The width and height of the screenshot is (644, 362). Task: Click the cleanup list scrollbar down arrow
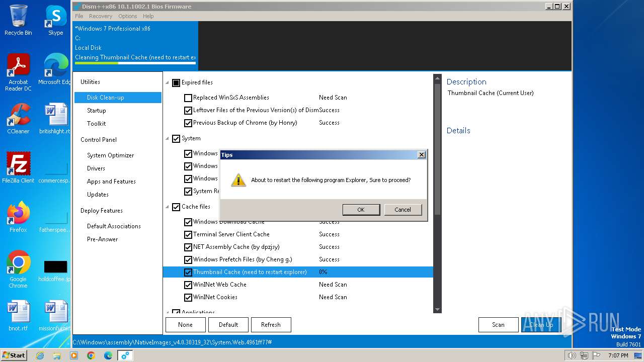(x=437, y=309)
